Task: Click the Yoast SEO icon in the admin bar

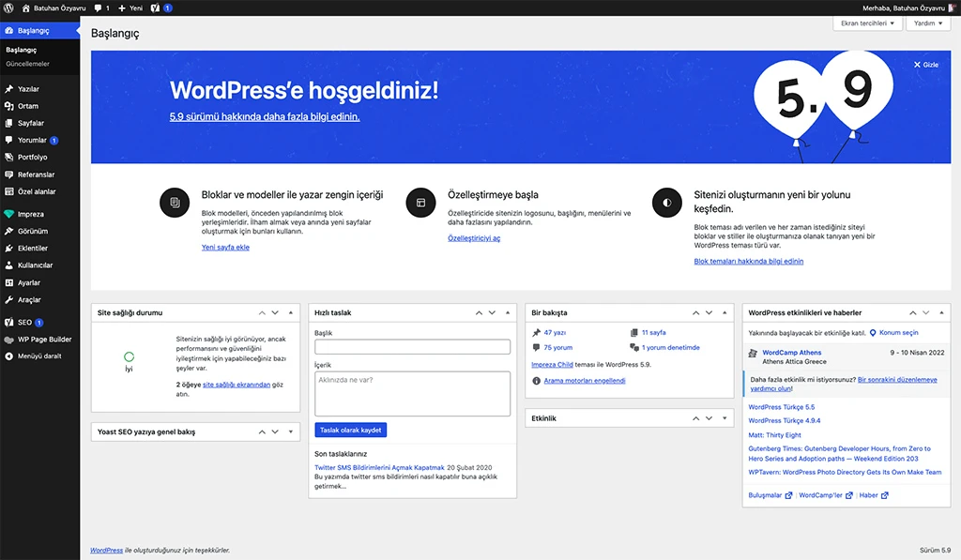Action: pos(155,8)
